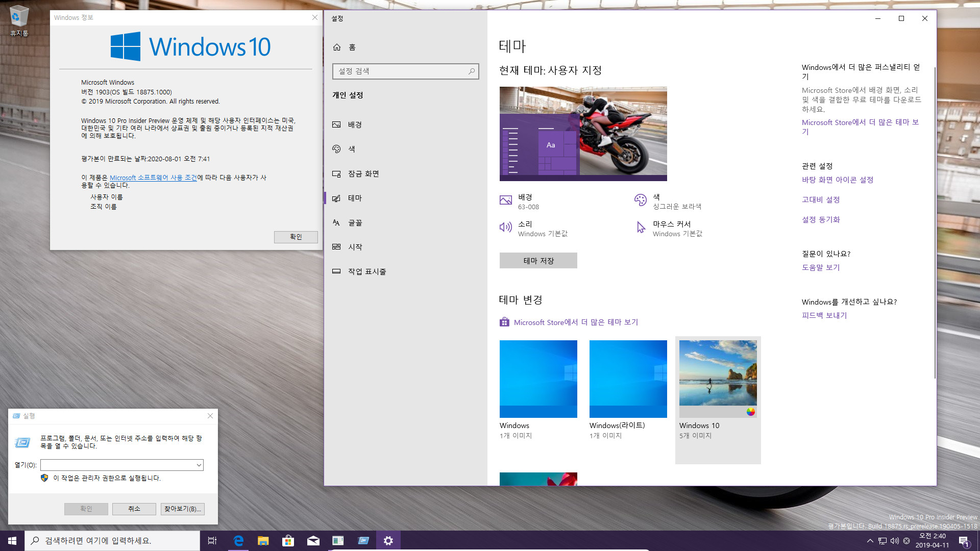
Task: Expand the Open (열기) combo box dropdown in Run
Action: tap(199, 465)
